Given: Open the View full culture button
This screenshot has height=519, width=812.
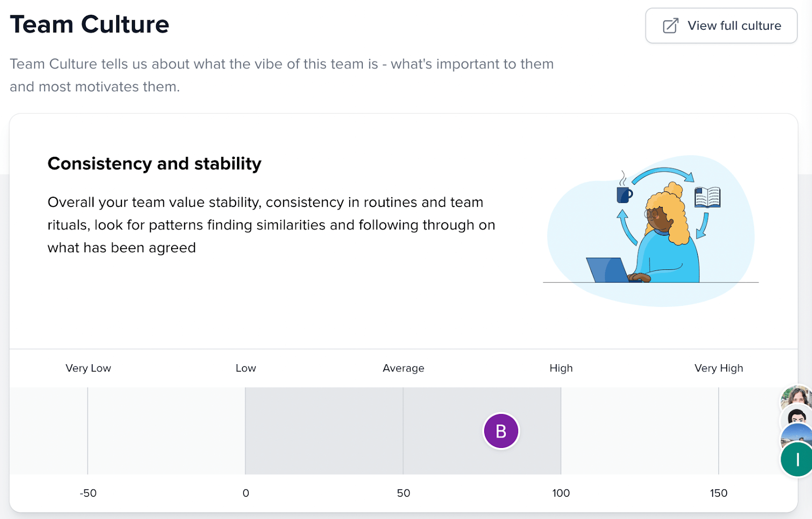Looking at the screenshot, I should (x=721, y=26).
